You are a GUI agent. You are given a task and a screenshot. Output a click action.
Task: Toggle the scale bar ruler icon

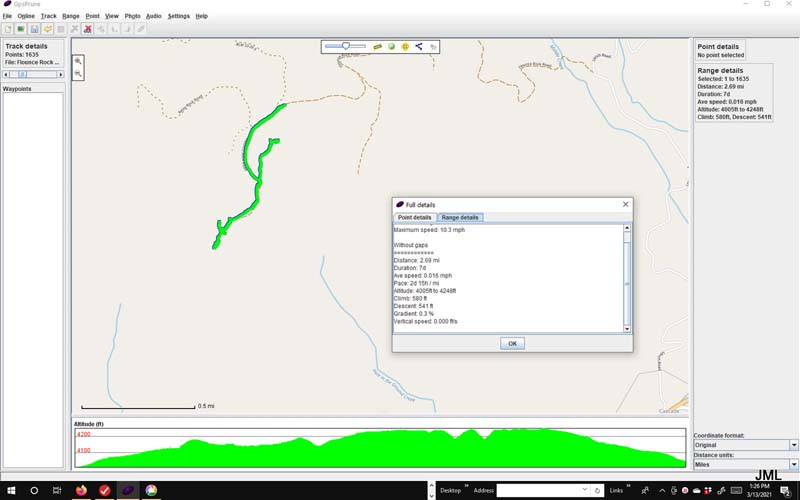[x=378, y=46]
